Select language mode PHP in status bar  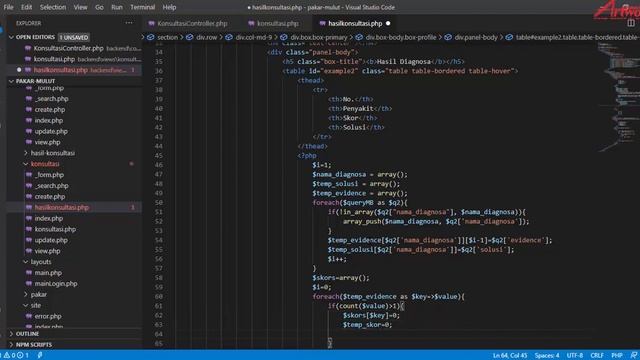click(x=617, y=356)
